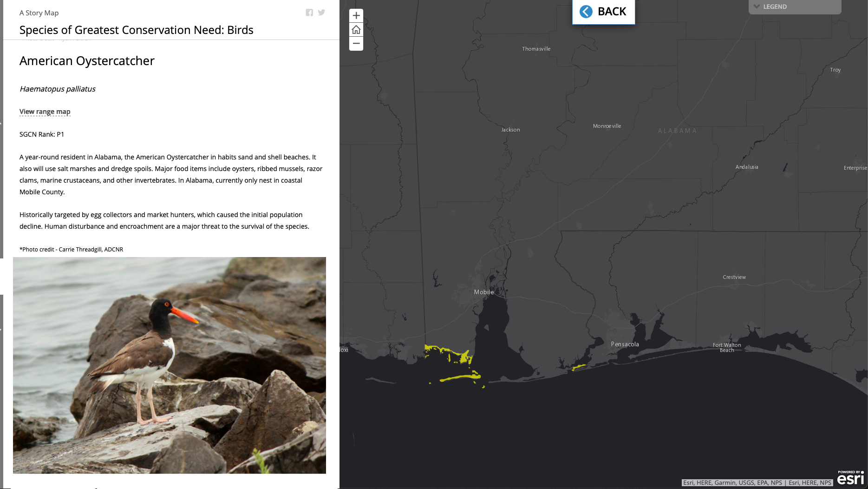Zoom out using the minus button
868x489 pixels.
tap(356, 43)
